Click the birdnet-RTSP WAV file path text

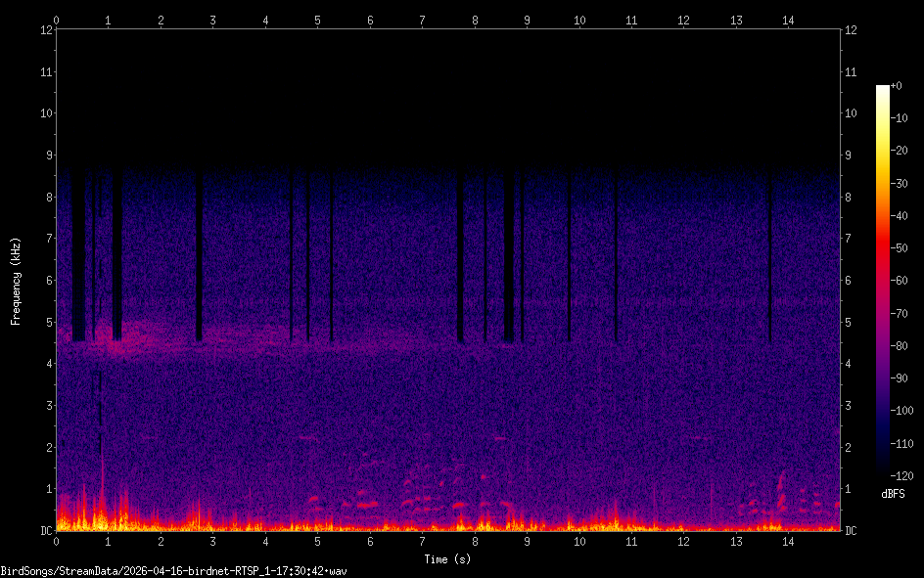(175, 570)
